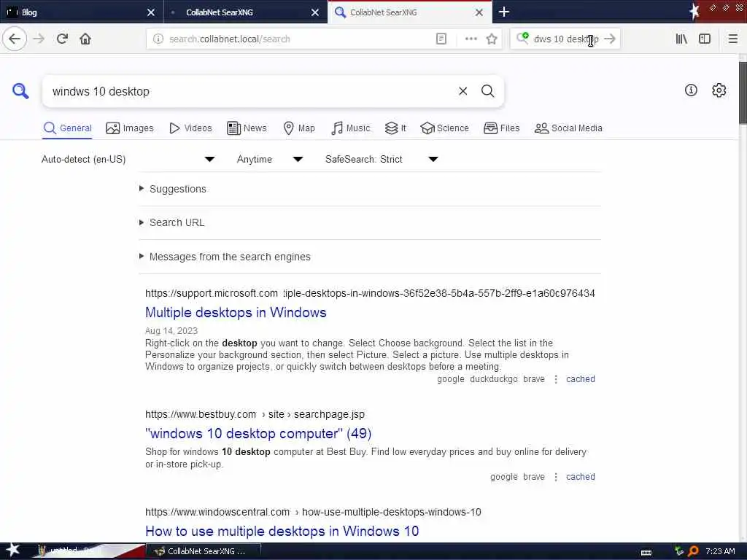Image resolution: width=747 pixels, height=560 pixels.
Task: Open SearXNG preferences gear
Action: [719, 90]
